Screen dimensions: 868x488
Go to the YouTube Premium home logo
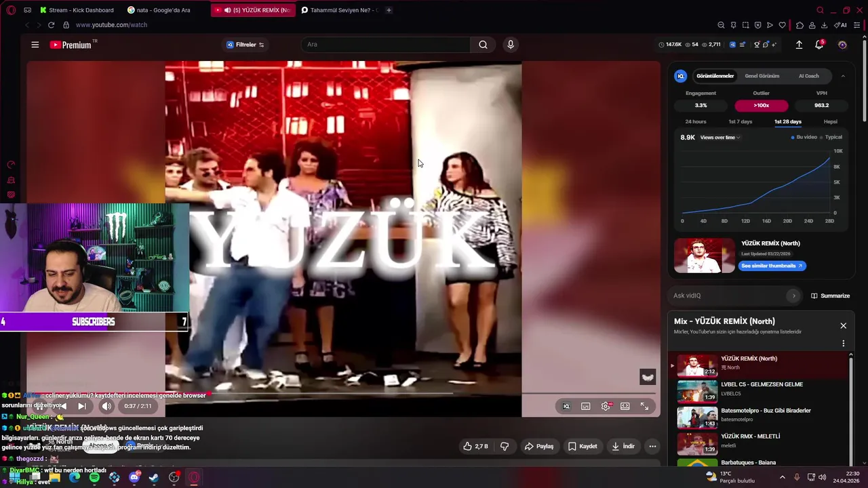pos(71,45)
